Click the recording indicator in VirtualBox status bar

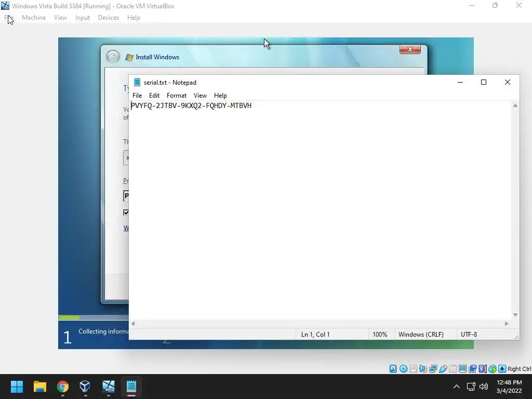pyautogui.click(x=472, y=369)
